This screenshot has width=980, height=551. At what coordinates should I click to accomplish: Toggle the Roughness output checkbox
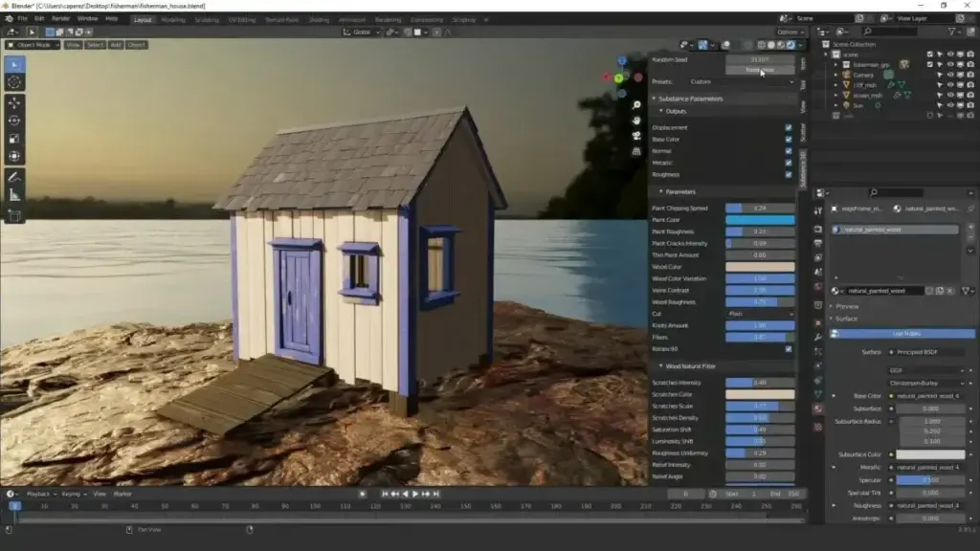click(x=789, y=174)
